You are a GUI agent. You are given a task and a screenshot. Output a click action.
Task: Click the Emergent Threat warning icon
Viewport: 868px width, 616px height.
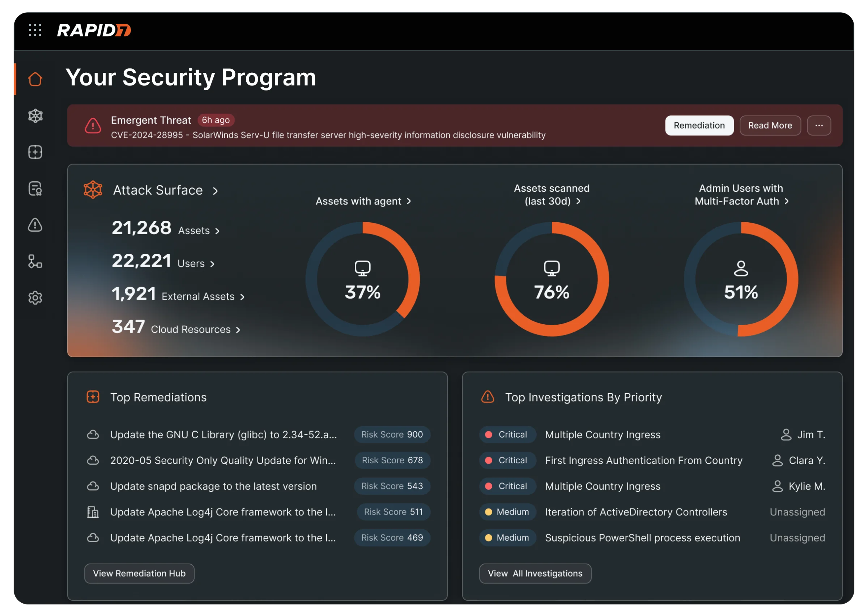pyautogui.click(x=93, y=126)
